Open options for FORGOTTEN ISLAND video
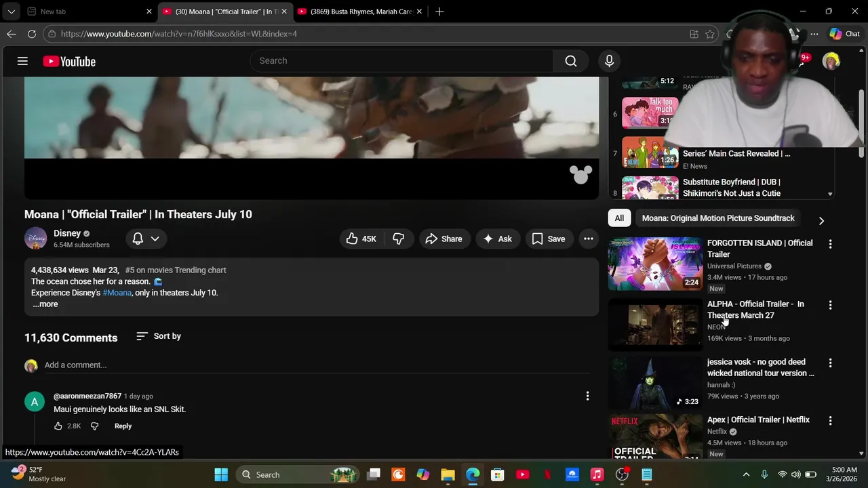Viewport: 868px width, 488px height. click(830, 244)
